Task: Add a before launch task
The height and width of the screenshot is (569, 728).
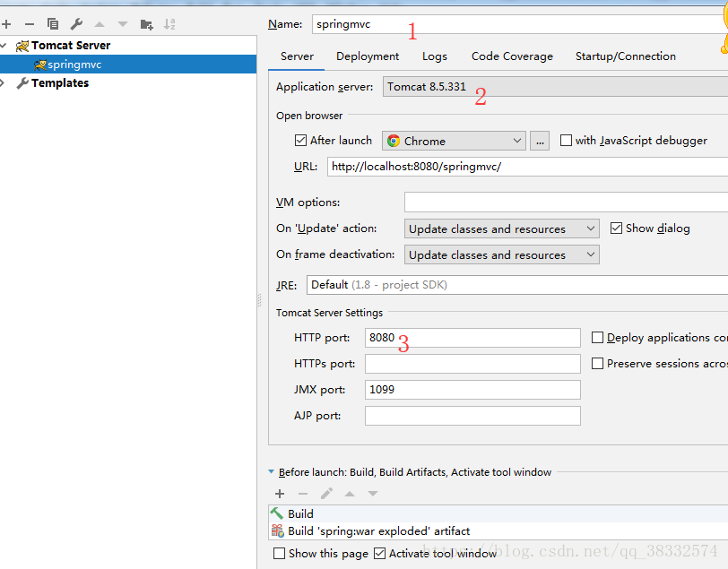Action: (280, 494)
